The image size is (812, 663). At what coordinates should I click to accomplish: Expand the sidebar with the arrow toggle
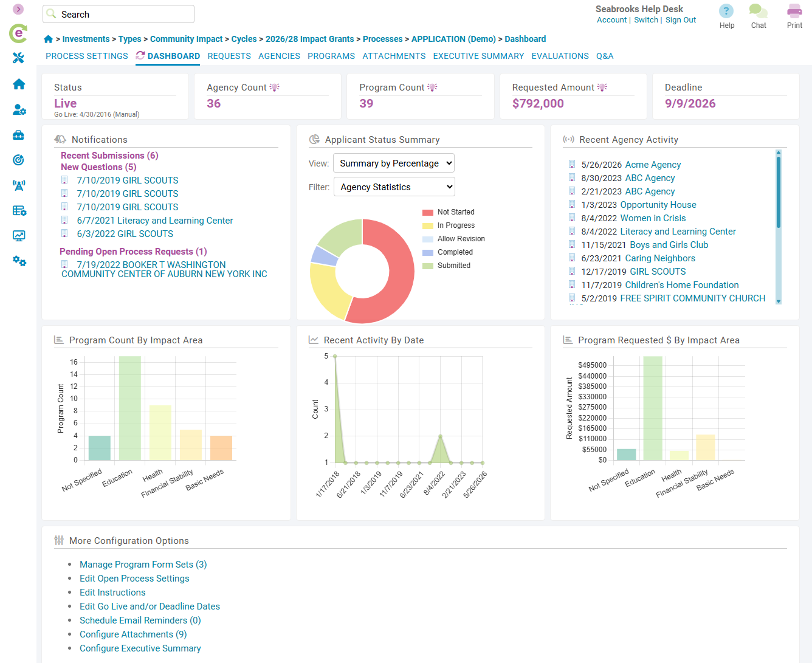pos(18,9)
